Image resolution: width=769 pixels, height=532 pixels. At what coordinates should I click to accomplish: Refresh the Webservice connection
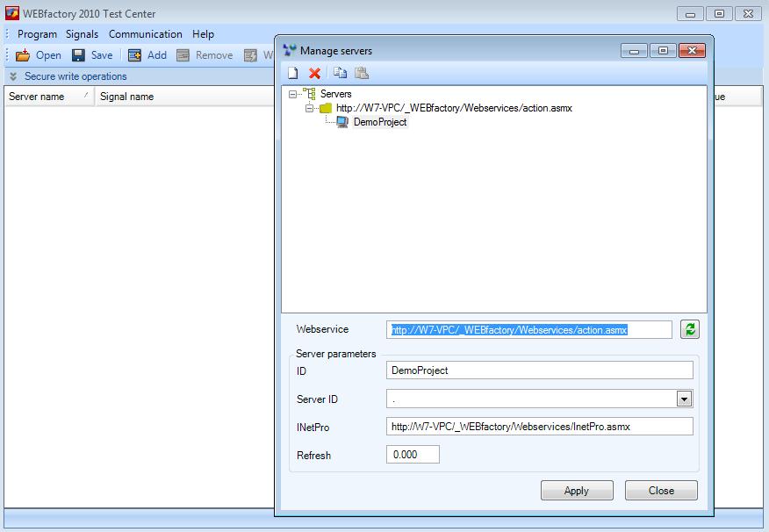coord(691,329)
